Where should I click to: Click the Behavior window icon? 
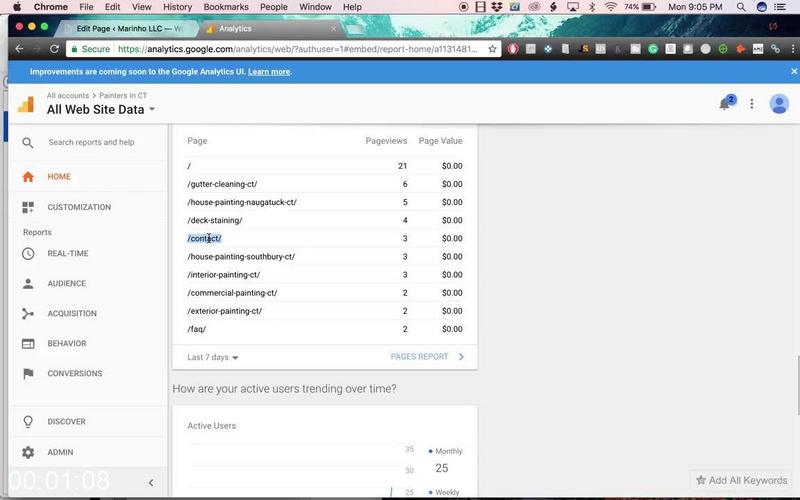tap(28, 344)
